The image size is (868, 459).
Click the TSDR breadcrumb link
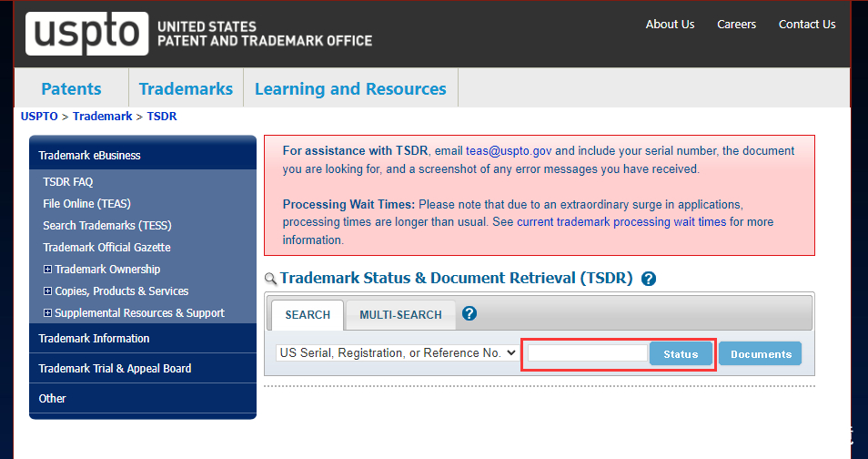pos(162,117)
